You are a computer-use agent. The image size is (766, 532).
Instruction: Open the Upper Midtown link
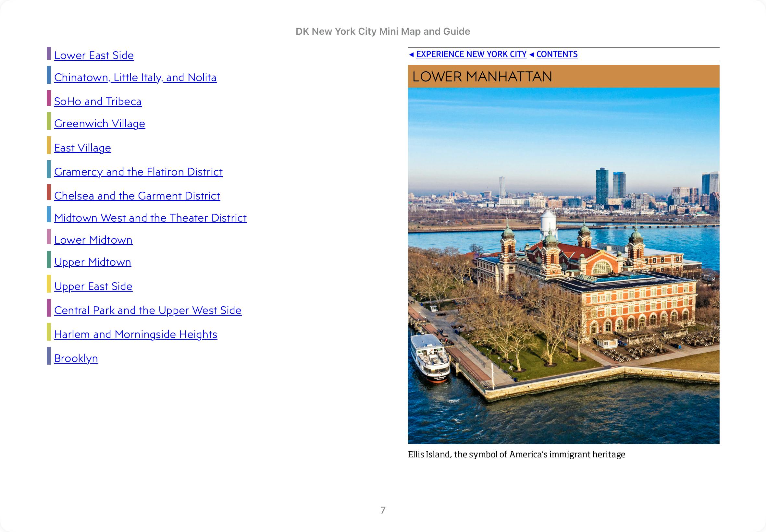point(93,262)
